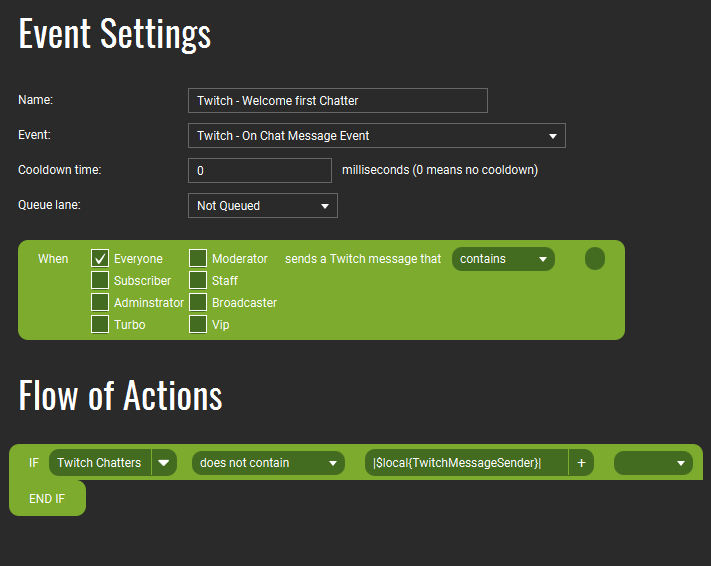Click the $local{TwitchMessageSender} value field
Viewport: 711px width, 566px height.
(466, 463)
